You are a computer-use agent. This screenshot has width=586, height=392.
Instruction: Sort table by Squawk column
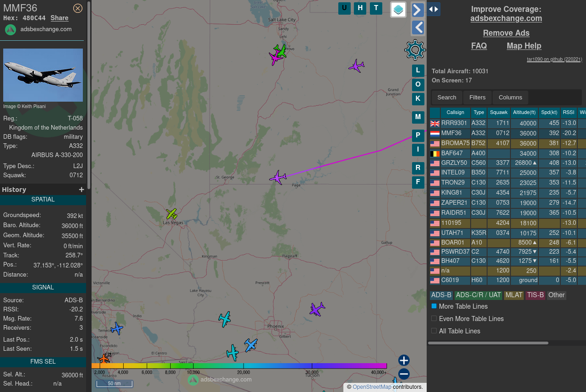point(499,113)
